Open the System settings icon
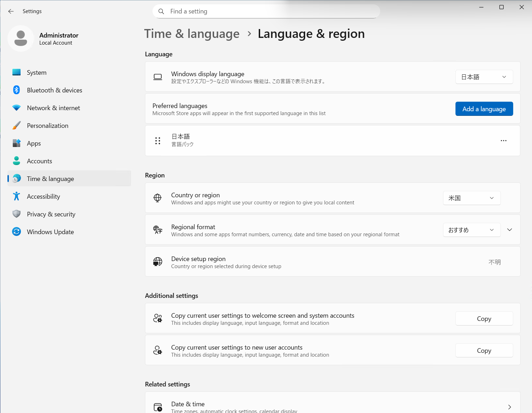 tap(16, 72)
